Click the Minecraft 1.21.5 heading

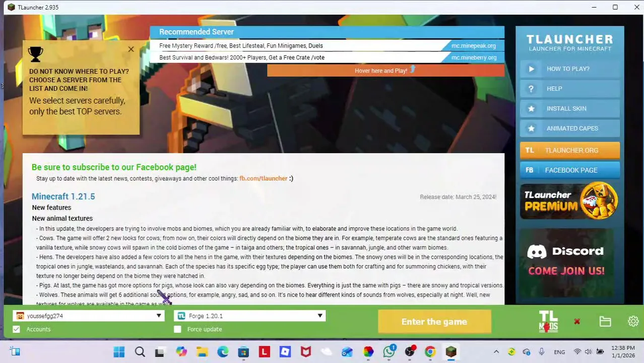[63, 197]
